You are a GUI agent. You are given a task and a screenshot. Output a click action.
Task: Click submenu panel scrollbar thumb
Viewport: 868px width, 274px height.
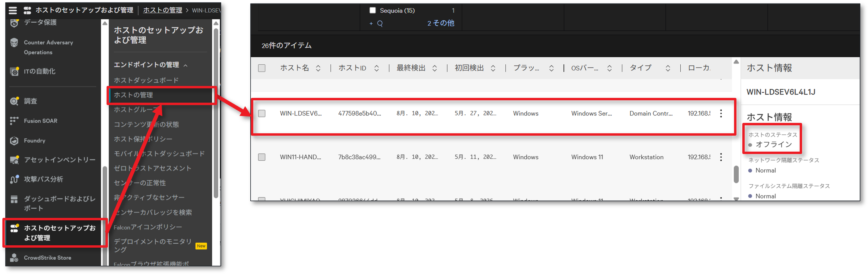pos(216,114)
